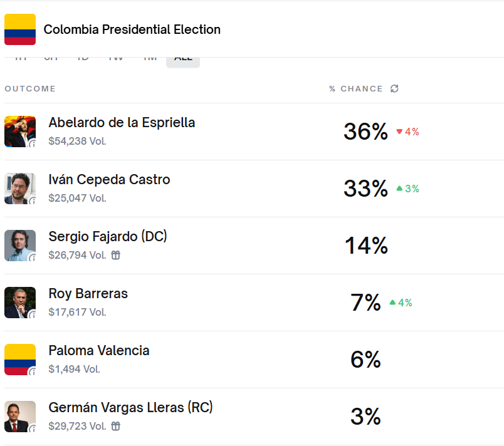This screenshot has height=446, width=504.
Task: Open info badge on Abelardo de la Espriella avatar
Action: pyautogui.click(x=33, y=143)
